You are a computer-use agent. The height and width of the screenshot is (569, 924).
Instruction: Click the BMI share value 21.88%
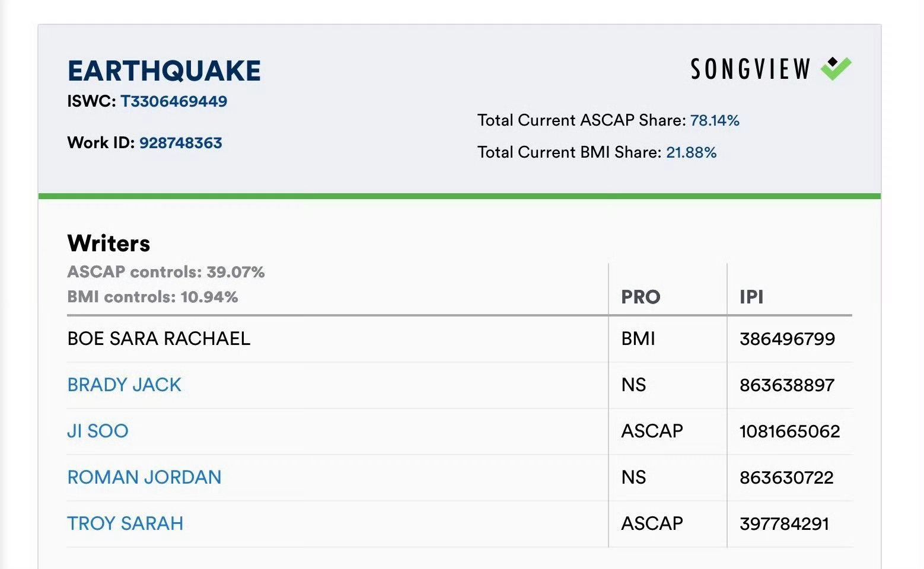pos(692,152)
